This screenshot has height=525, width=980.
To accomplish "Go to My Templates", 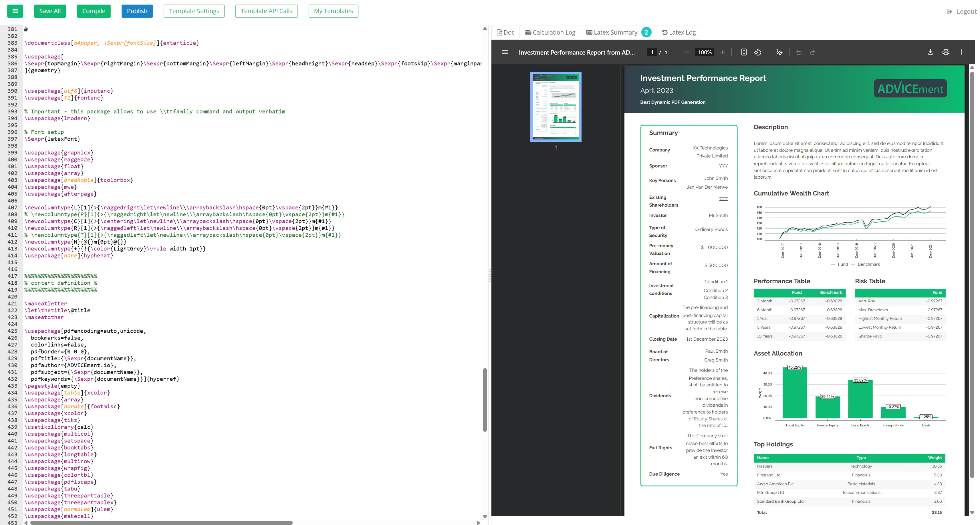I will tap(333, 11).
